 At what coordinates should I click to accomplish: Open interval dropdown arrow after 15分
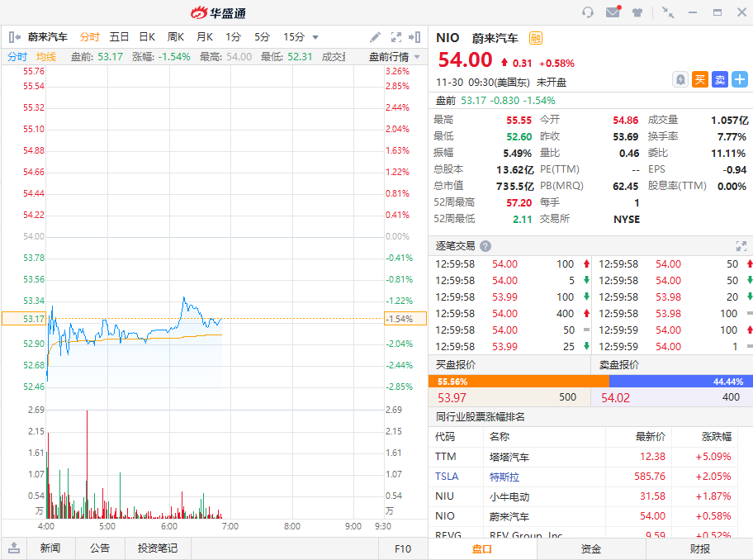315,37
